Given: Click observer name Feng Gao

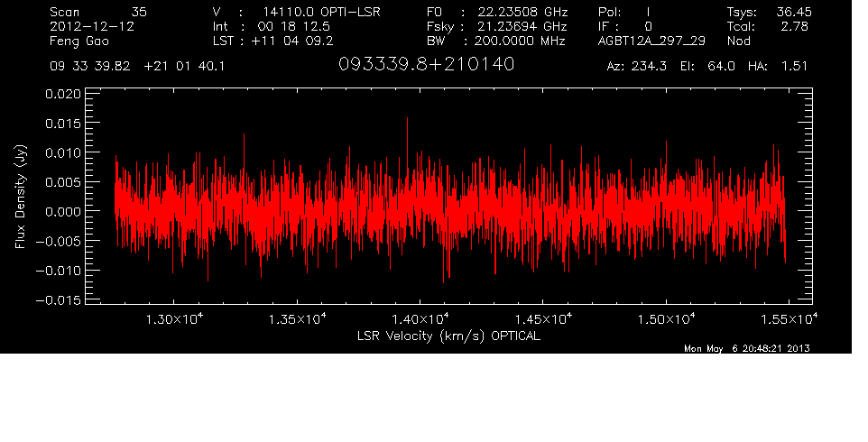Looking at the screenshot, I should 79,41.
